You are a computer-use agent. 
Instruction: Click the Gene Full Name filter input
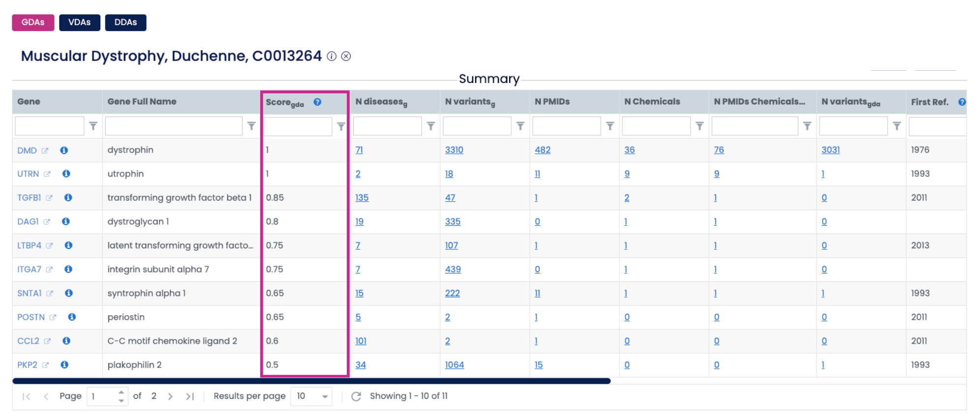coord(174,126)
